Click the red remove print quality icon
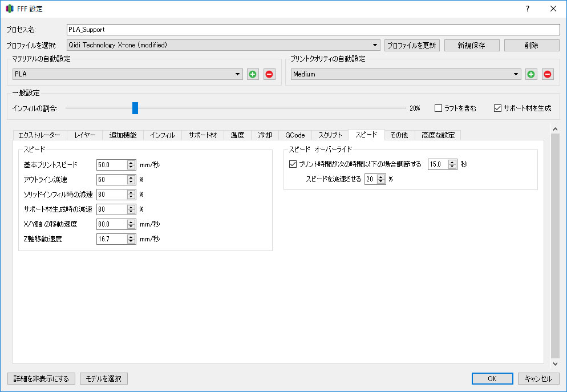Image resolution: width=567 pixels, height=392 pixels. pos(548,74)
